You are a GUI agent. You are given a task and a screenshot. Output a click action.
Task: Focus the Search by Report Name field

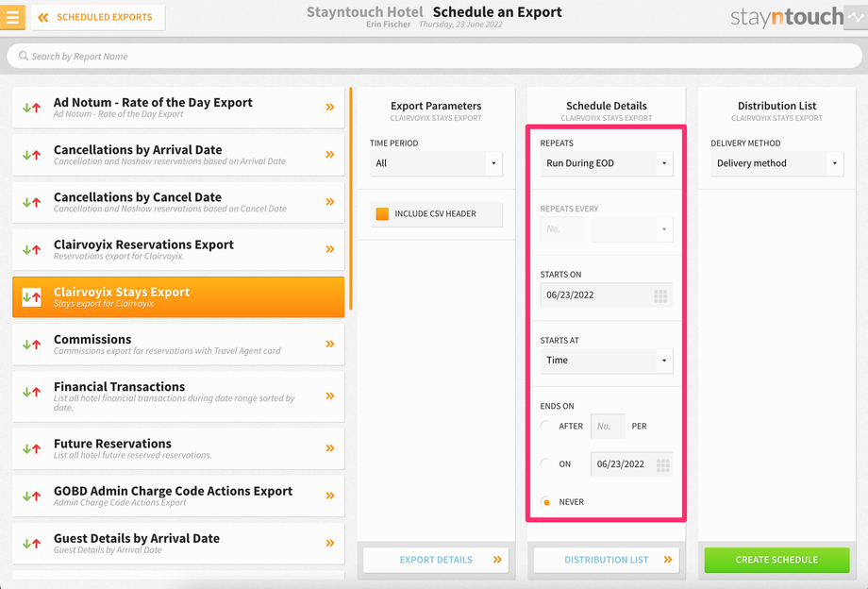point(434,56)
